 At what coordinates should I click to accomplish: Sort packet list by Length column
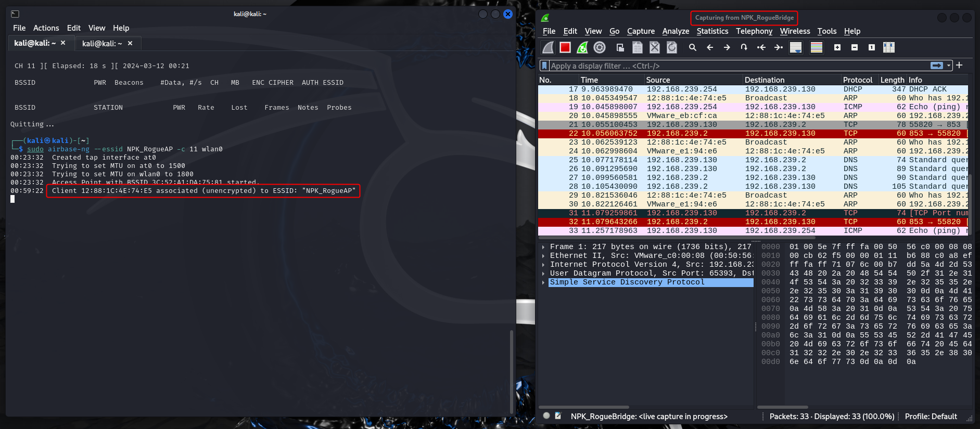893,80
